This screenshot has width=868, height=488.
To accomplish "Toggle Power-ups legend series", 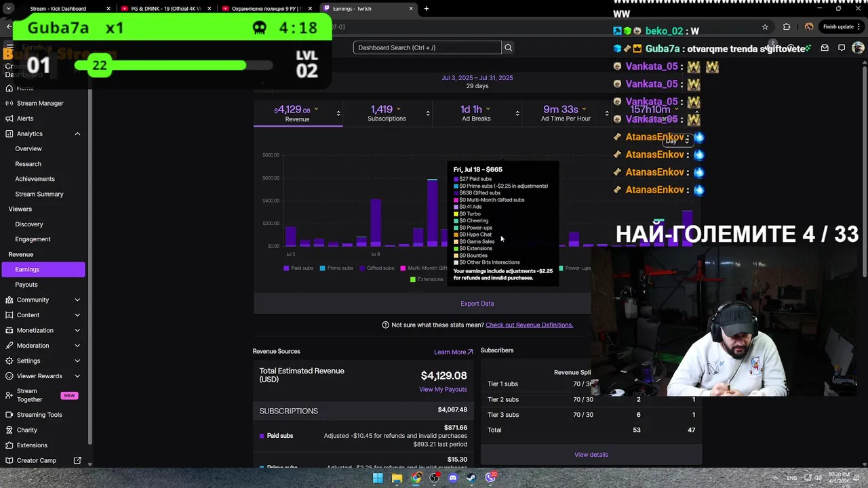I will [x=574, y=268].
